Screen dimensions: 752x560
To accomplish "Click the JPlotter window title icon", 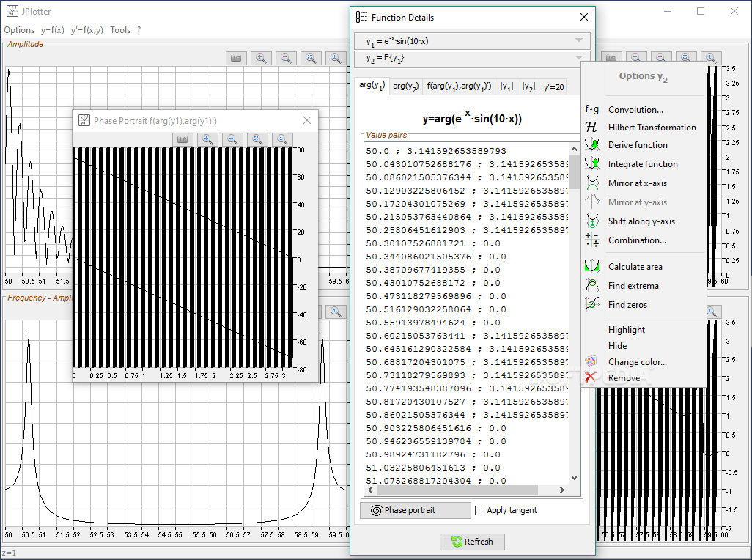I will pyautogui.click(x=12, y=11).
